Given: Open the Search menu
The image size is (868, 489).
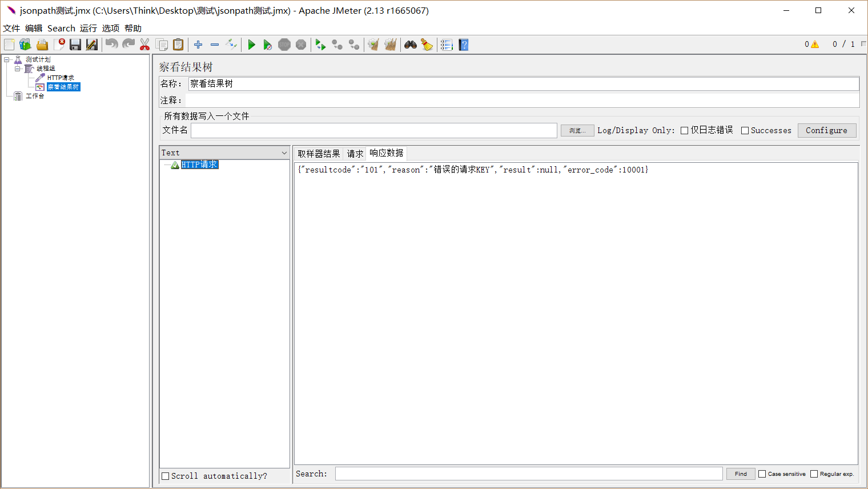Looking at the screenshot, I should pyautogui.click(x=61, y=28).
